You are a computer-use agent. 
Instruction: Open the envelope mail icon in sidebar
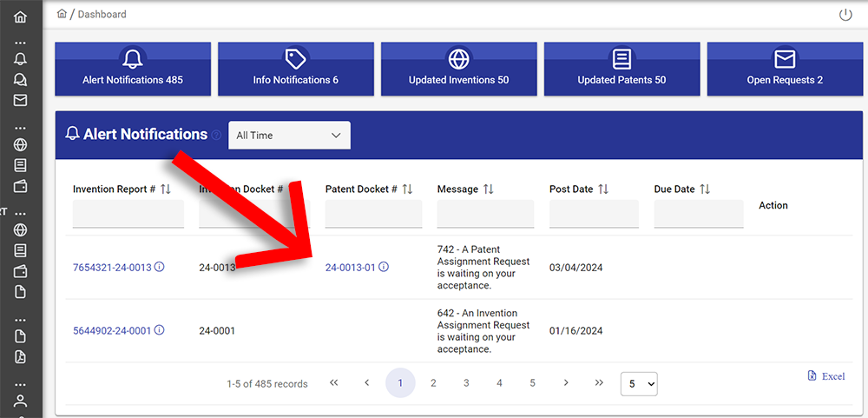21,100
